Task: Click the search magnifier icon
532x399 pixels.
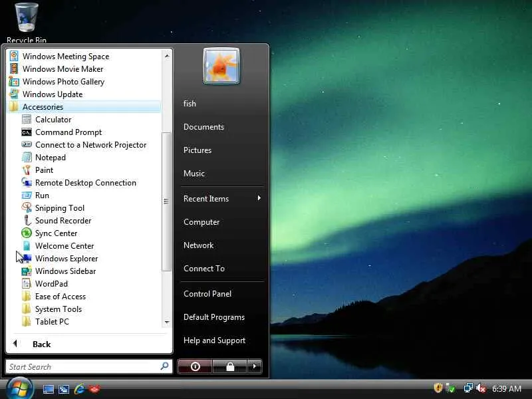Action: click(x=164, y=366)
